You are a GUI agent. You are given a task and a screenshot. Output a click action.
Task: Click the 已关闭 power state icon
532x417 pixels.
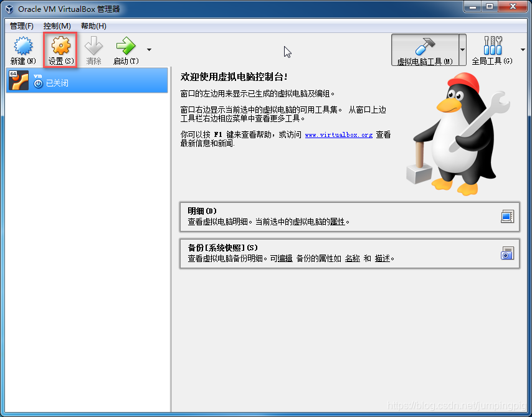[x=39, y=83]
